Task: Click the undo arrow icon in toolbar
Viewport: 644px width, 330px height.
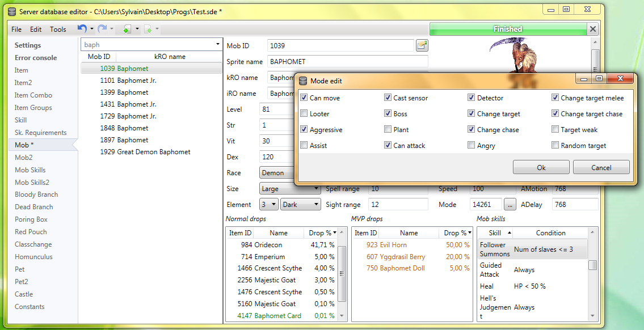Action: (x=82, y=29)
